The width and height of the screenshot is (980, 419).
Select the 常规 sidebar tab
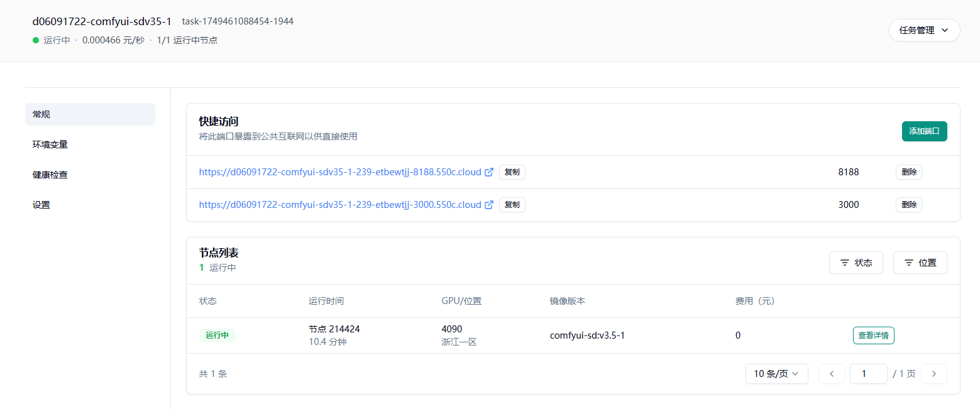[x=90, y=114]
